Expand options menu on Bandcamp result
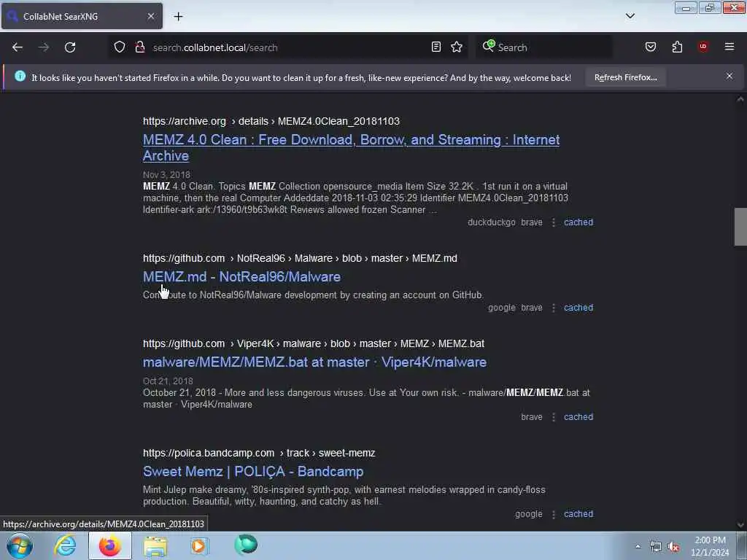747x560 pixels. point(554,514)
